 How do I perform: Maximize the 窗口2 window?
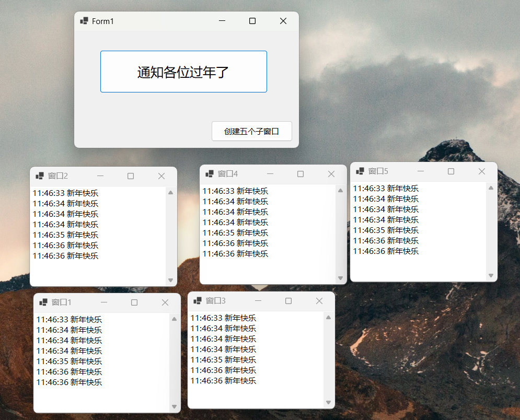pos(131,176)
